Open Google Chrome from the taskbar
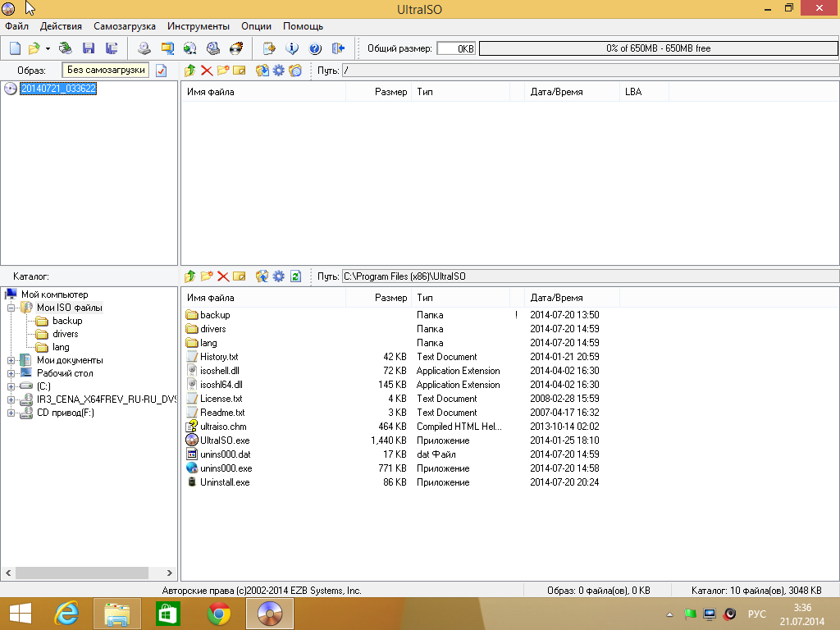The width and height of the screenshot is (840, 630). 219,614
